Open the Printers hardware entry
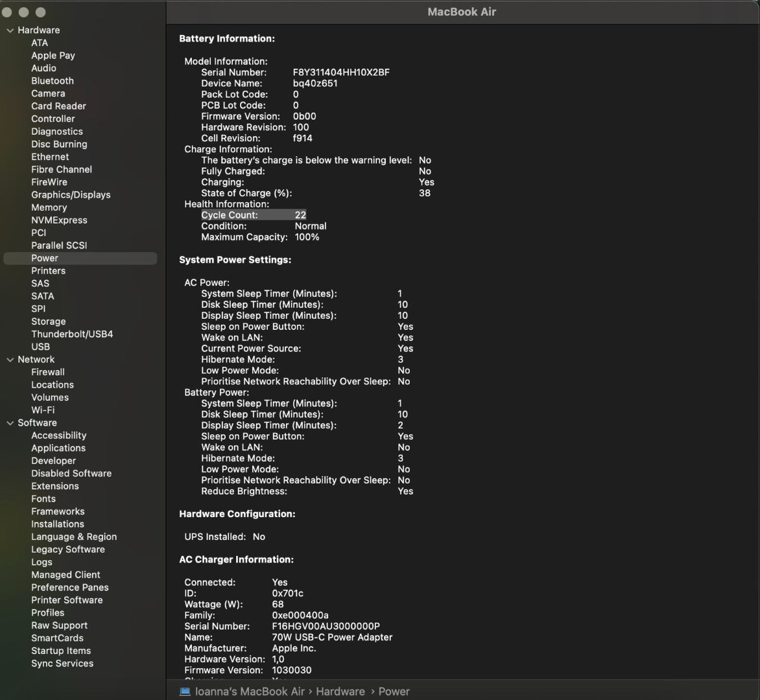 tap(48, 271)
